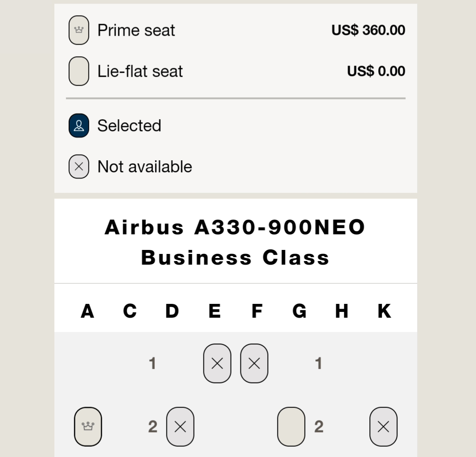Screen dimensions: 476x457
Task: Click unavailable seat 1E in row 1
Action: pos(217,363)
